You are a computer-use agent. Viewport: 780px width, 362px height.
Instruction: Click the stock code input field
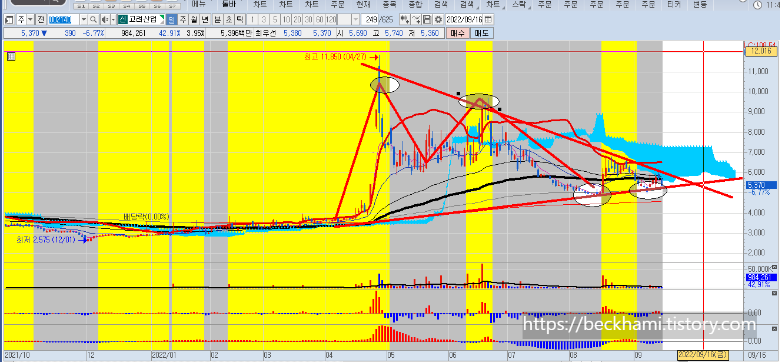coord(63,20)
